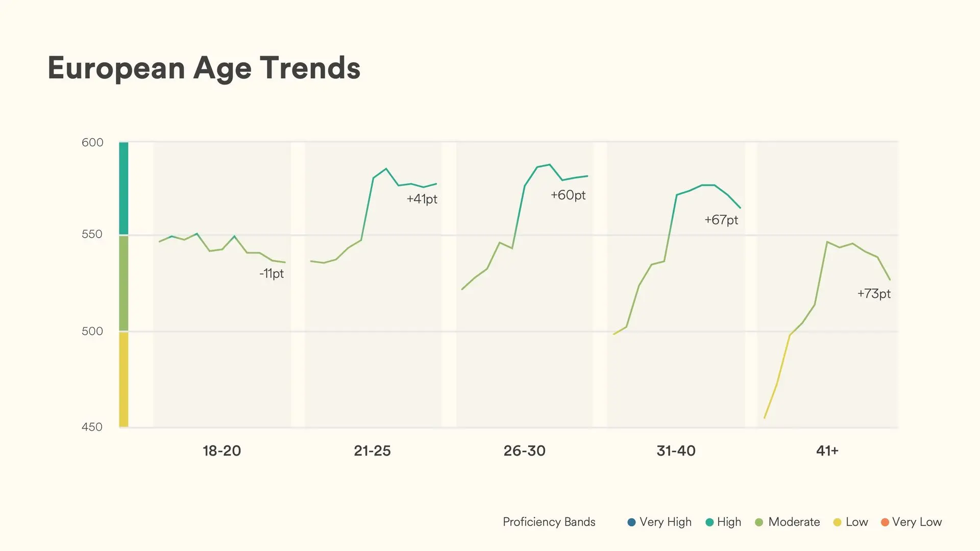Click the blue Very High legend dot

coord(631,522)
